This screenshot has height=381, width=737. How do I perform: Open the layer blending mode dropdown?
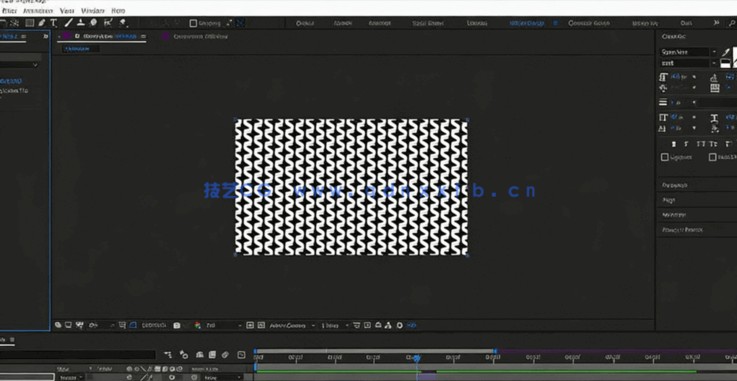[x=71, y=377]
